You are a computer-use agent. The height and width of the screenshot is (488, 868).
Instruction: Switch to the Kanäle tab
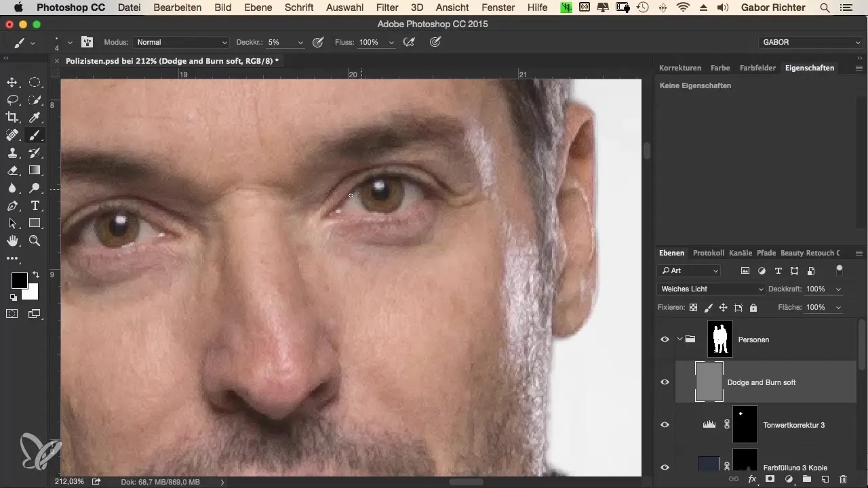(741, 253)
